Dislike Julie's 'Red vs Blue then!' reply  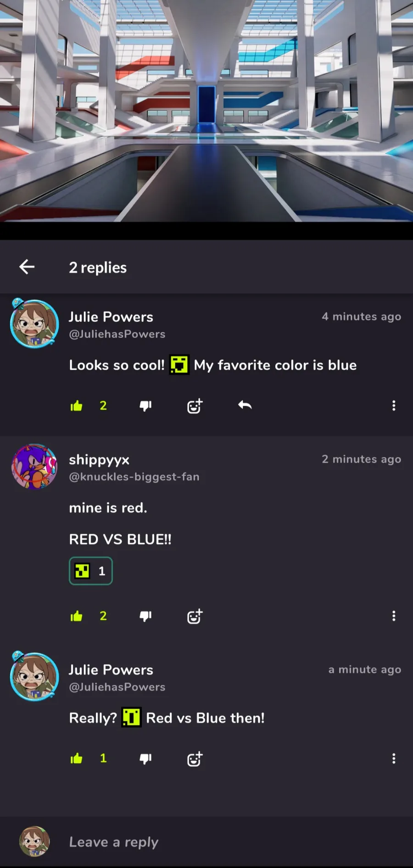(x=145, y=758)
